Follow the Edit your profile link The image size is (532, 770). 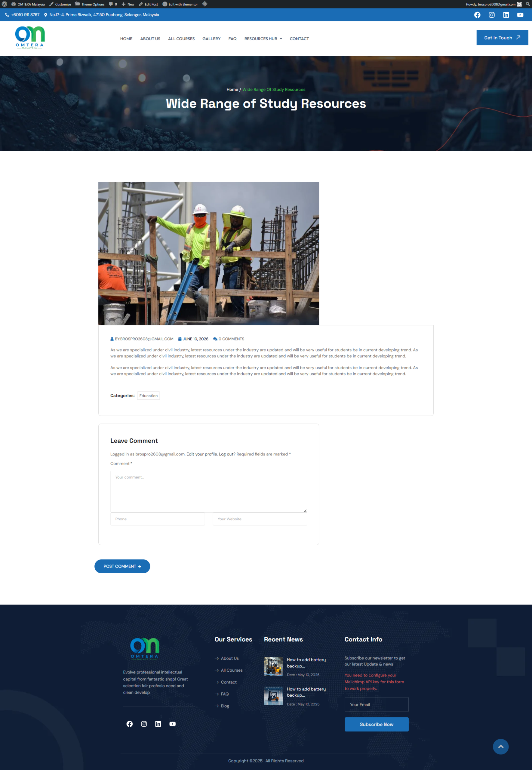click(x=202, y=454)
